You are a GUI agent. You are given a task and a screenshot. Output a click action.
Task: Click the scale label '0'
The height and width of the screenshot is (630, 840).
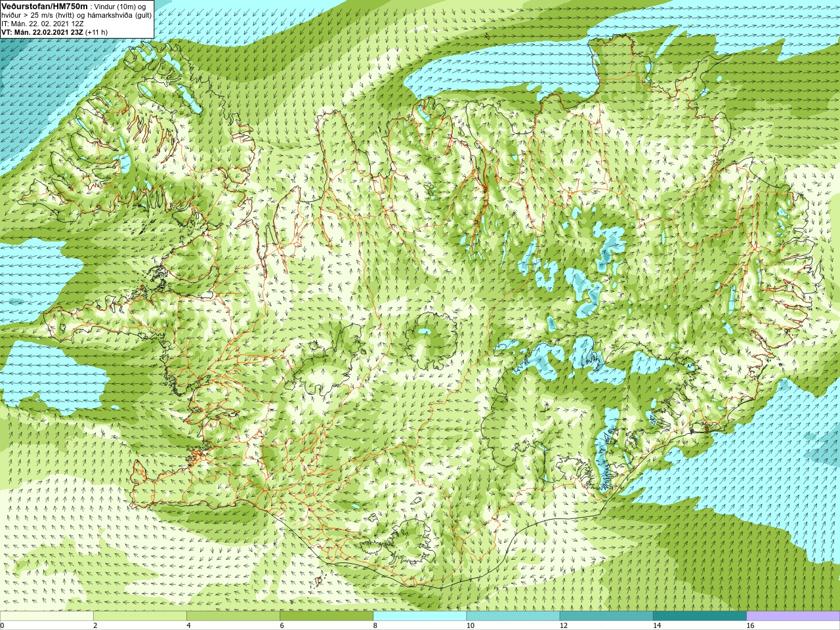(2, 625)
